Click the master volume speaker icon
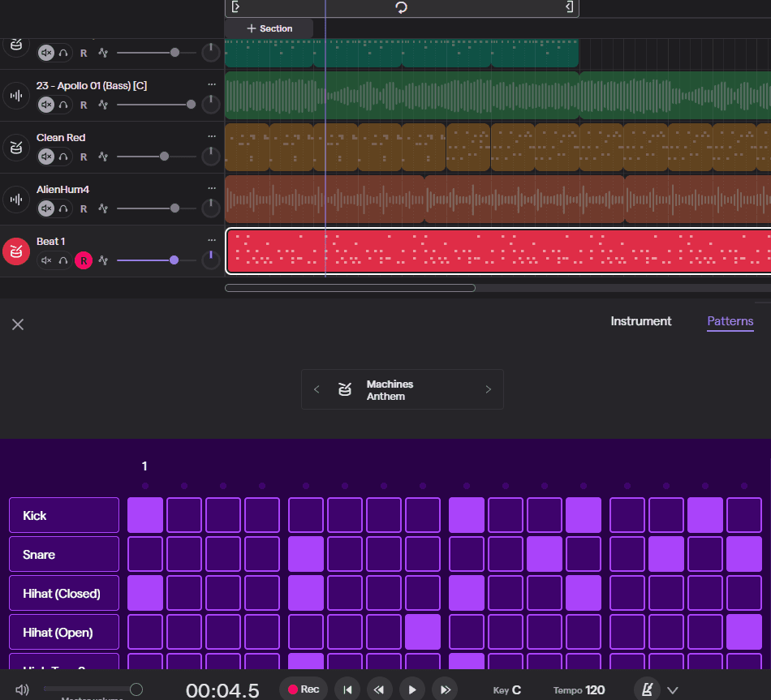Screen dimensions: 771x700 (x=22, y=689)
